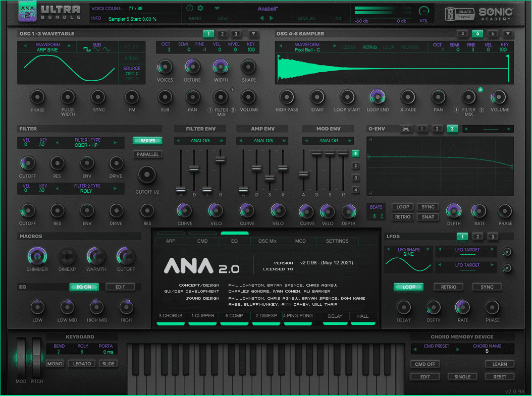
Task: Switch to ARP tab
Action: click(171, 241)
